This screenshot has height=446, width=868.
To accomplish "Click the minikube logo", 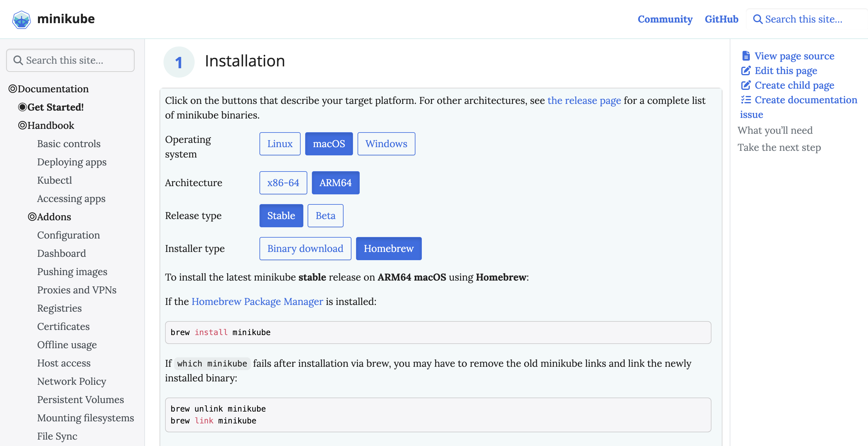I will pyautogui.click(x=21, y=19).
